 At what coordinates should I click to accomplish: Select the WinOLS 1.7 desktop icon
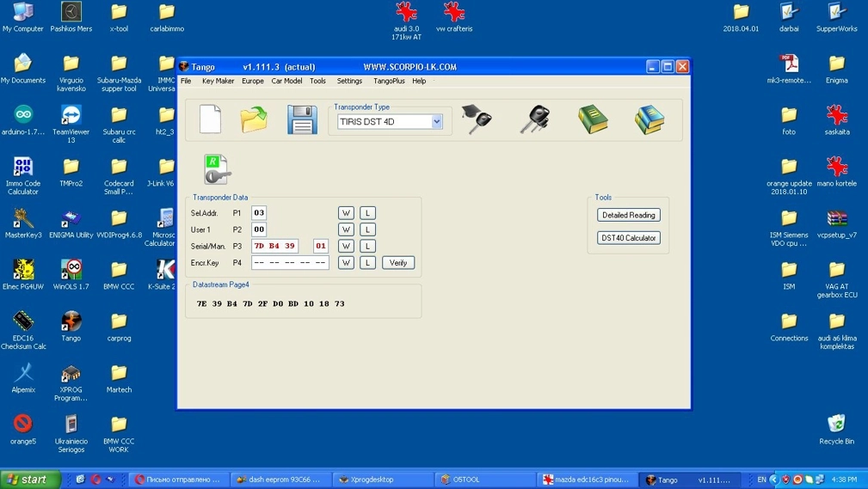(71, 275)
